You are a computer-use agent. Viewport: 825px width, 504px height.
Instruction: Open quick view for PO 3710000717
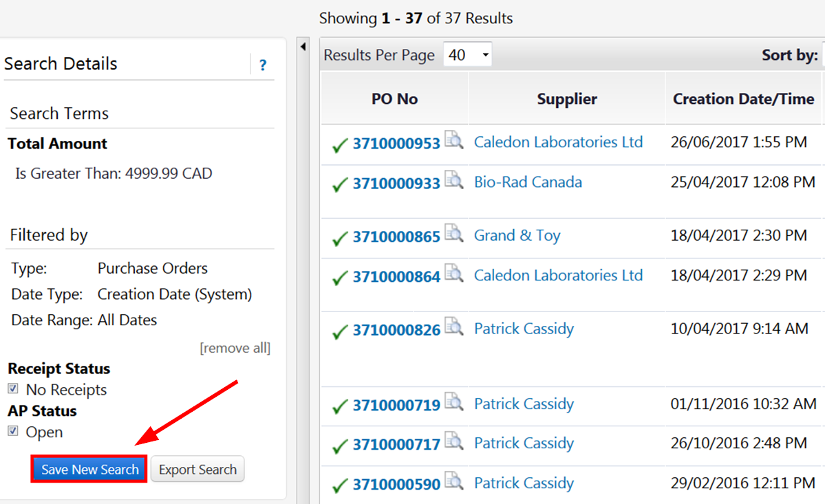pyautogui.click(x=453, y=441)
